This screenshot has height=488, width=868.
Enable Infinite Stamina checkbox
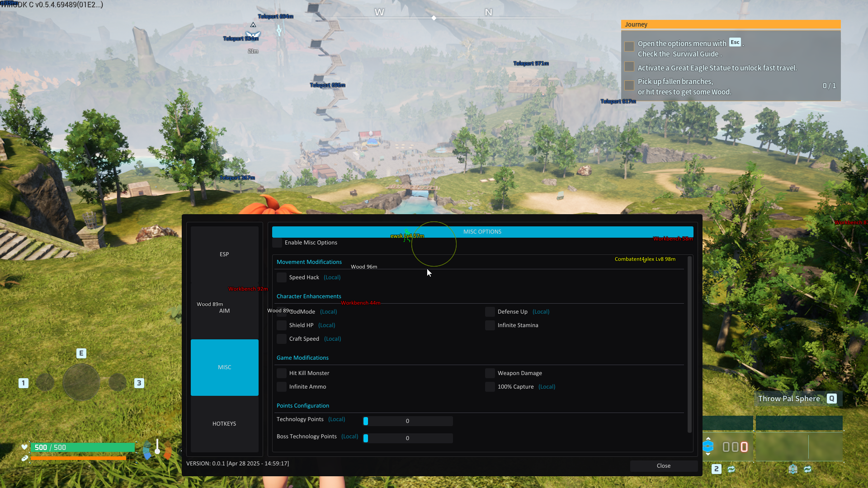coord(490,325)
